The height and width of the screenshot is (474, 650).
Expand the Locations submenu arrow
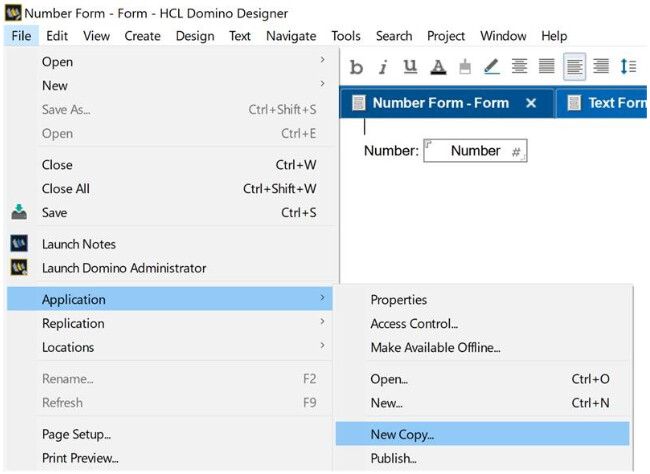tap(322, 345)
